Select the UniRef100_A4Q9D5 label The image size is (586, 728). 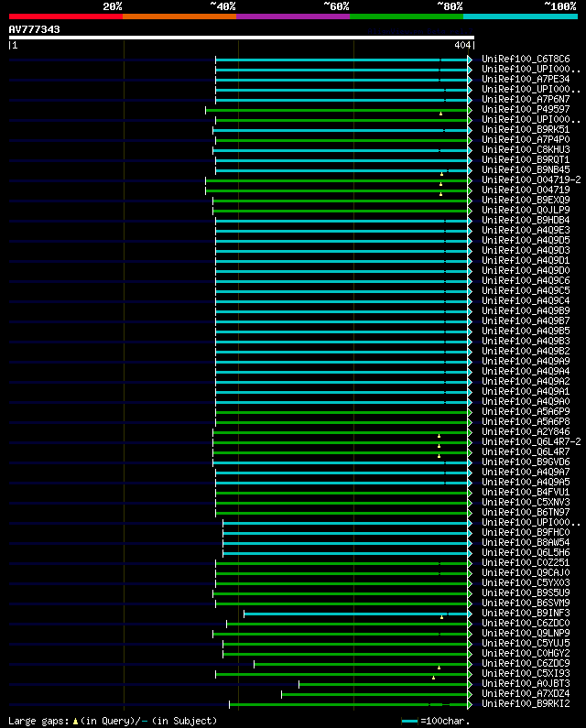click(x=526, y=241)
